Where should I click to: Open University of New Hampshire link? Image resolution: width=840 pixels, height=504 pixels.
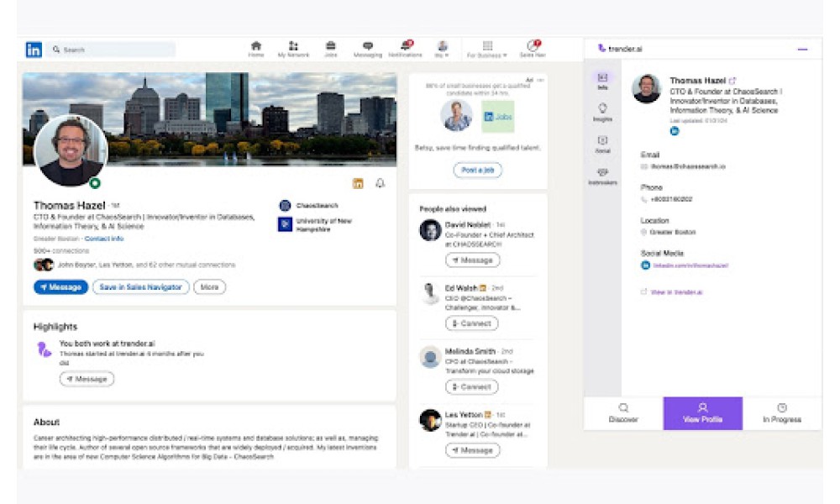315,225
